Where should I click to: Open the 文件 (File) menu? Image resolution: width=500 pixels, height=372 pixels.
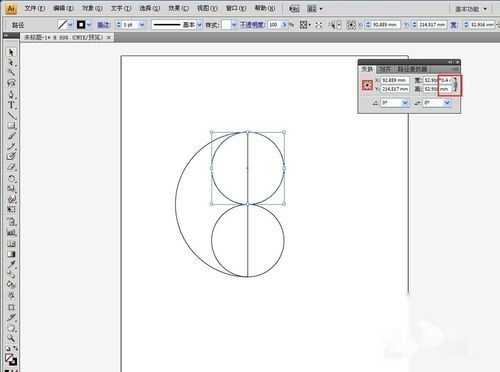(35, 8)
